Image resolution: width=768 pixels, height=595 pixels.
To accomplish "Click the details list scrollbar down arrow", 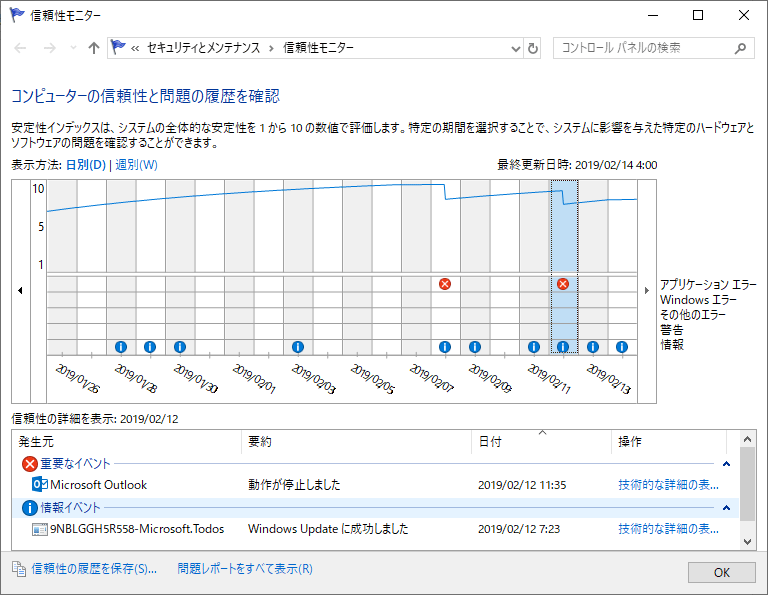I will click(747, 541).
